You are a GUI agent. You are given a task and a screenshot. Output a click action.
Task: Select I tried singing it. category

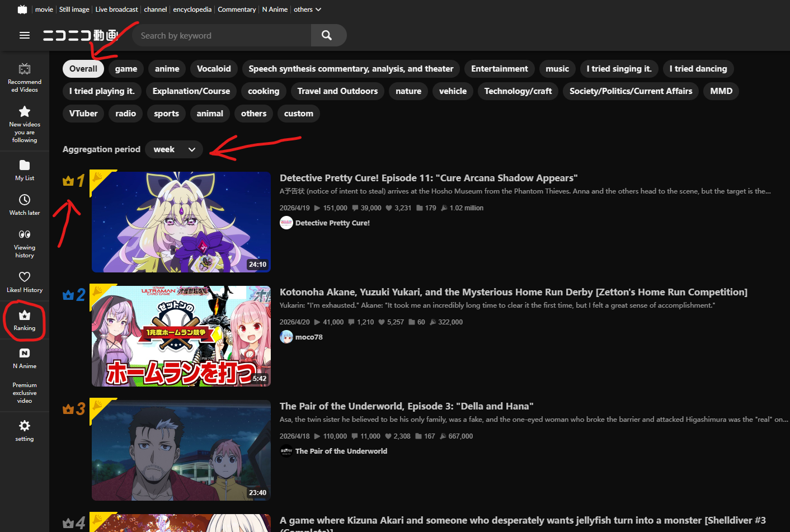tap(619, 69)
